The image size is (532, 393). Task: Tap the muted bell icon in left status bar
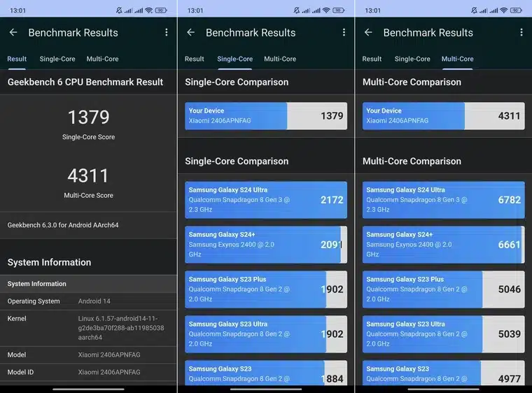tap(119, 10)
